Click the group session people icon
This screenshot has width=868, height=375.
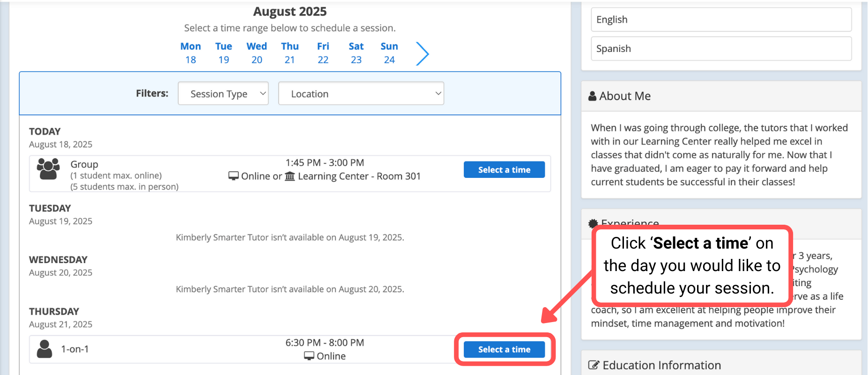click(x=48, y=169)
